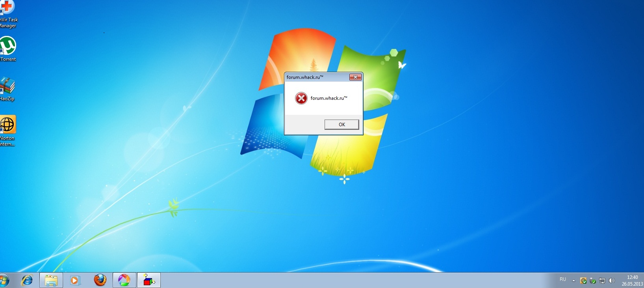Open the clock showing 12:40
The height and width of the screenshot is (288, 644).
[x=632, y=281]
